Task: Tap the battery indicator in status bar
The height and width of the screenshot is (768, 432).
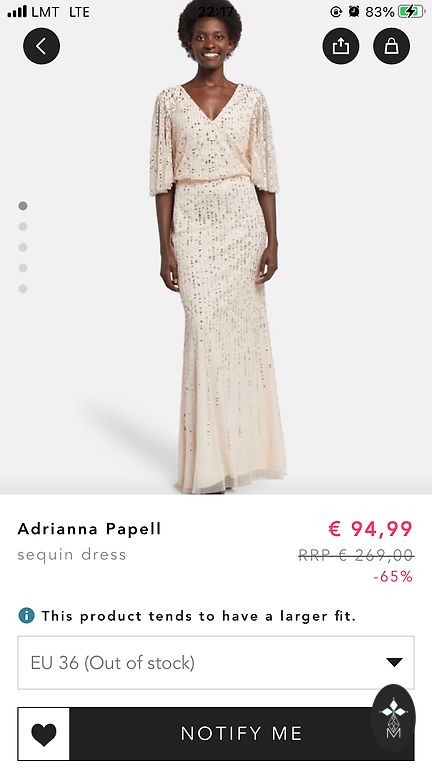Action: click(410, 12)
